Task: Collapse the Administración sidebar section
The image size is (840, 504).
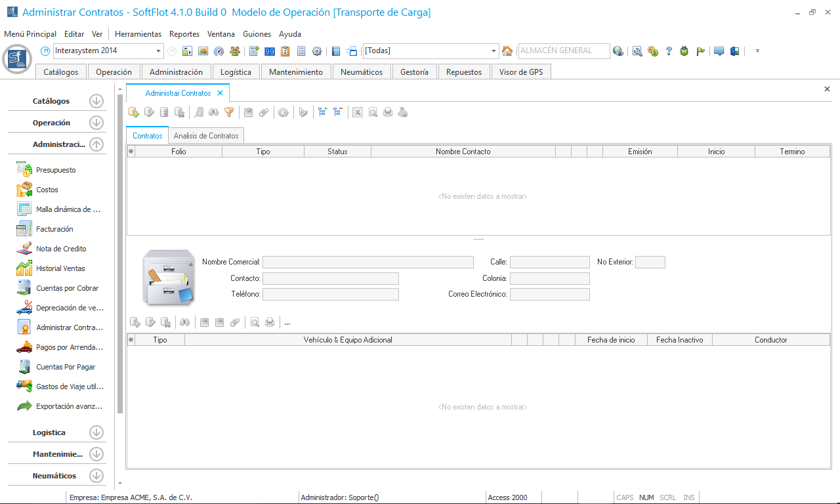Action: tap(96, 144)
